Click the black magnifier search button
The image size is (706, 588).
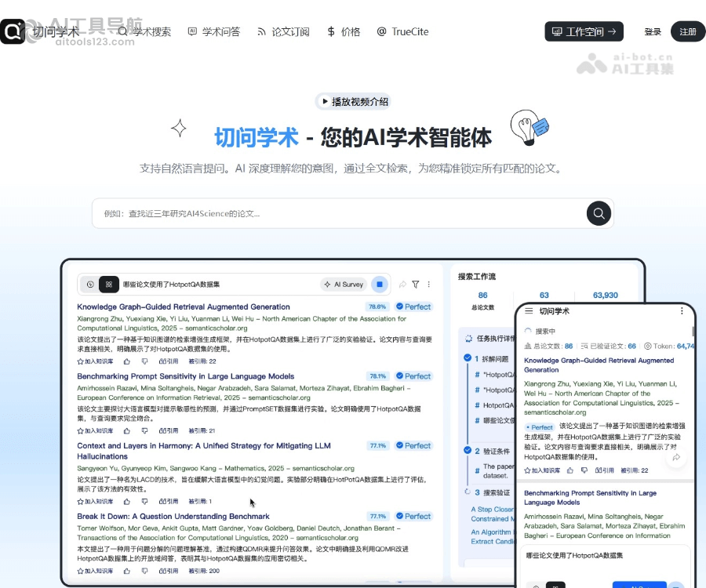[x=599, y=213]
